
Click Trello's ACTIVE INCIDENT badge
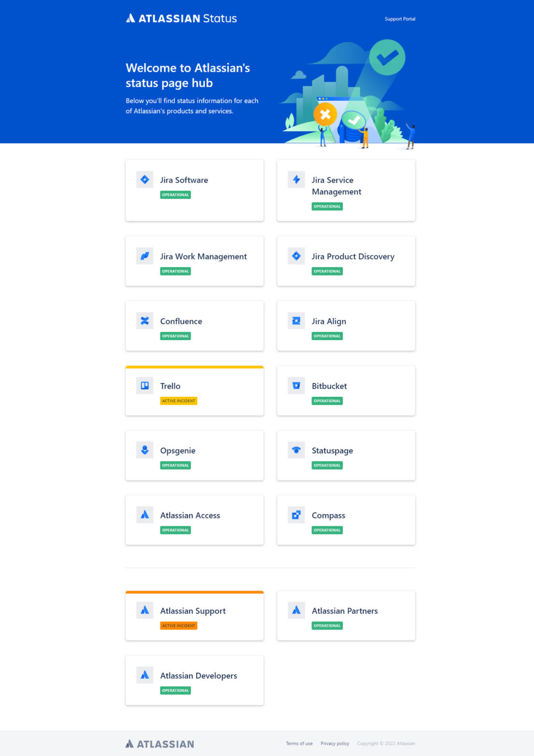(178, 401)
